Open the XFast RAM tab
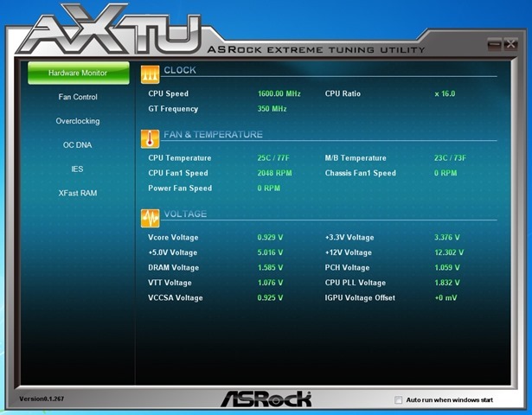The image size is (532, 415). pyautogui.click(x=78, y=194)
